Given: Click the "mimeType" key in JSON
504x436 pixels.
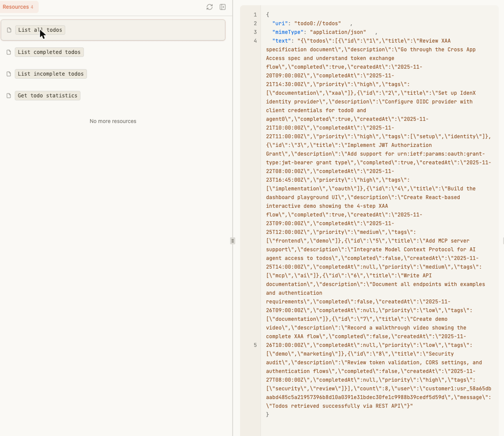Looking at the screenshot, I should tap(288, 32).
